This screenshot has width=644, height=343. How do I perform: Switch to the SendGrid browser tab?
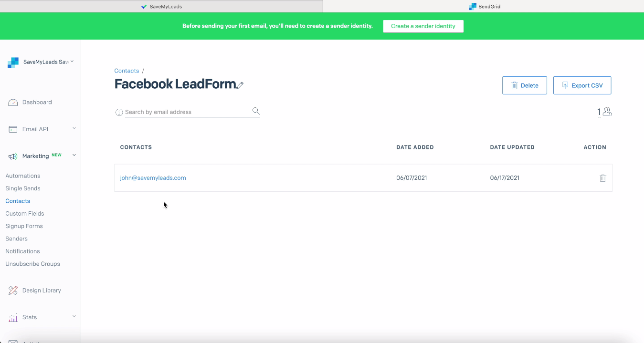click(484, 6)
